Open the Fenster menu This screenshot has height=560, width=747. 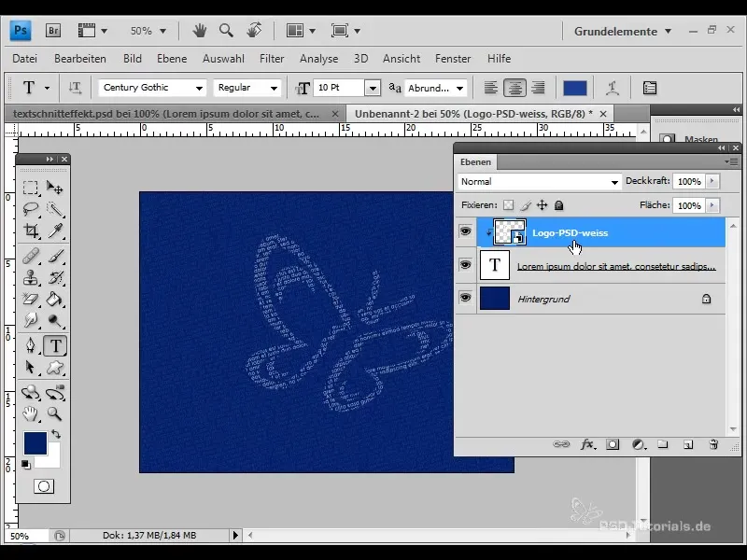453,59
